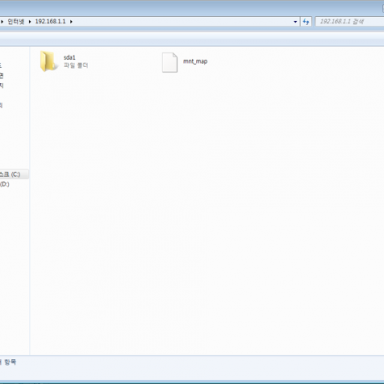
Task: Focus the 192.168.1.1 검색 search box
Action: tap(350, 22)
